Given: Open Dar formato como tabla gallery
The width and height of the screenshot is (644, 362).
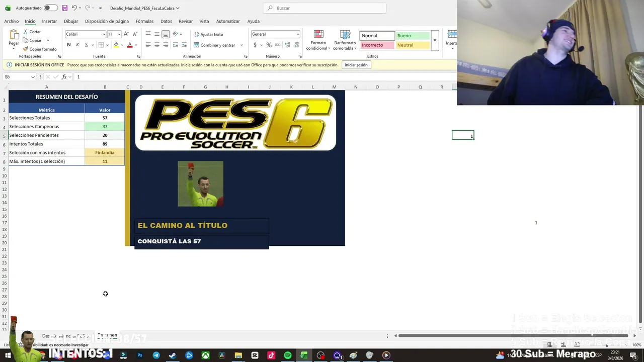Looking at the screenshot, I should tap(345, 40).
